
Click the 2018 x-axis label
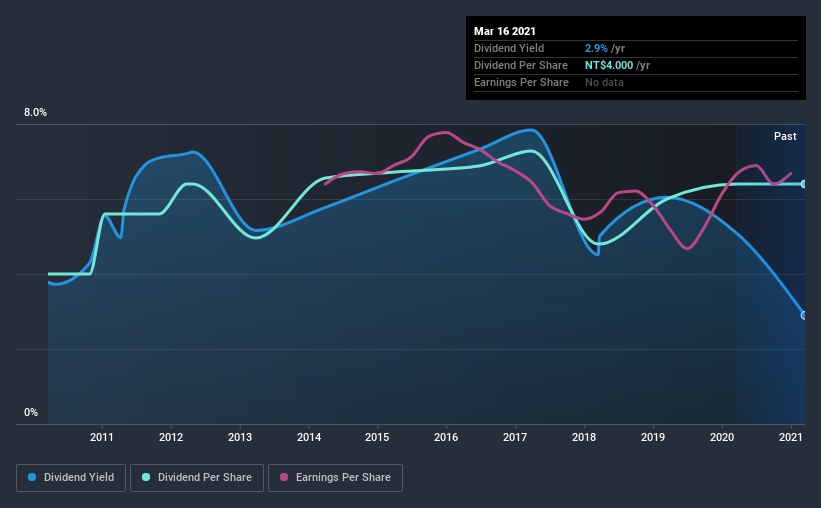click(584, 437)
